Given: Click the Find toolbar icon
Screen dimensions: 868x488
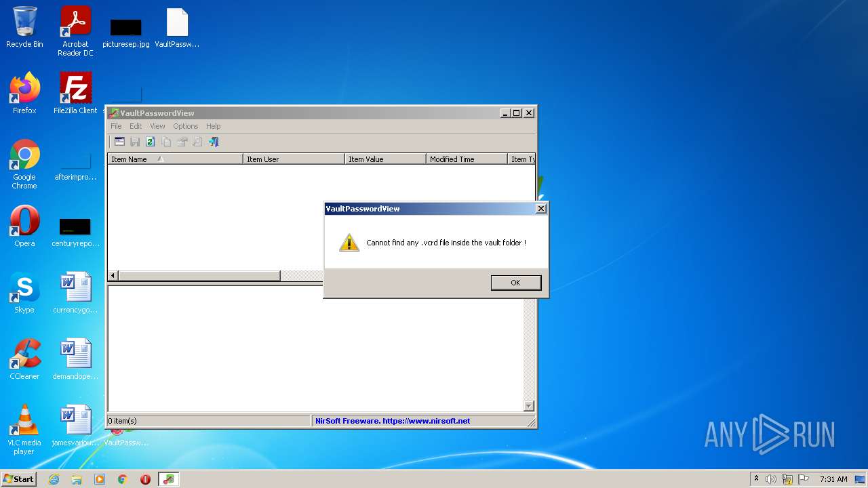Looking at the screenshot, I should (197, 142).
